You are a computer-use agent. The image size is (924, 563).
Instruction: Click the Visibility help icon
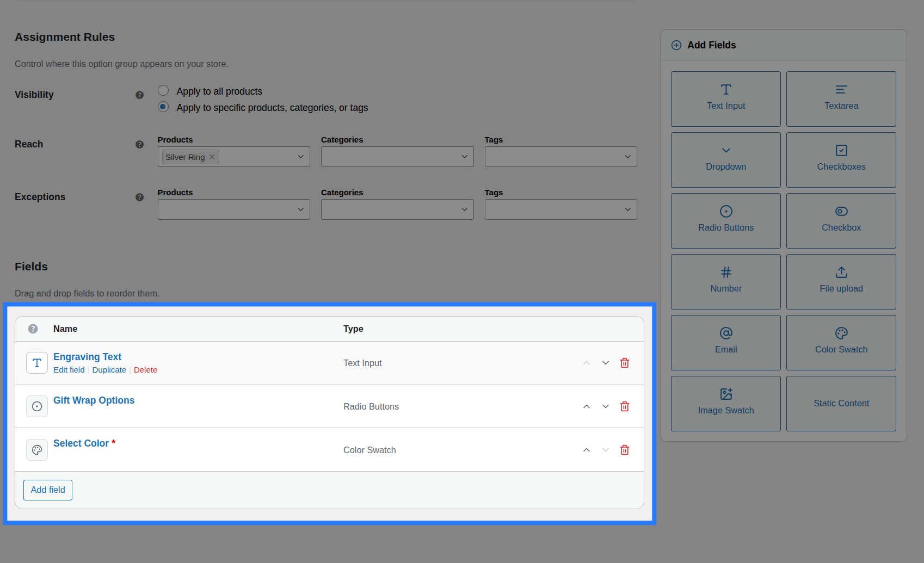point(139,95)
